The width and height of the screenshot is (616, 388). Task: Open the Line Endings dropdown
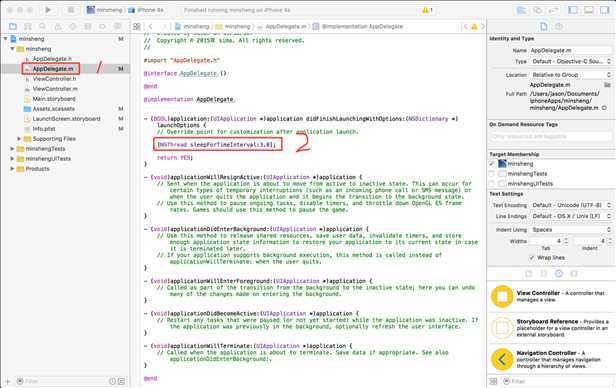click(571, 216)
